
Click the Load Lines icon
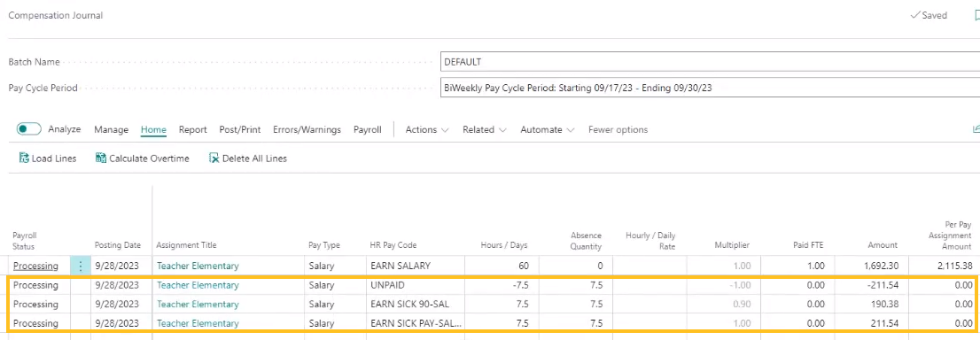[25, 158]
